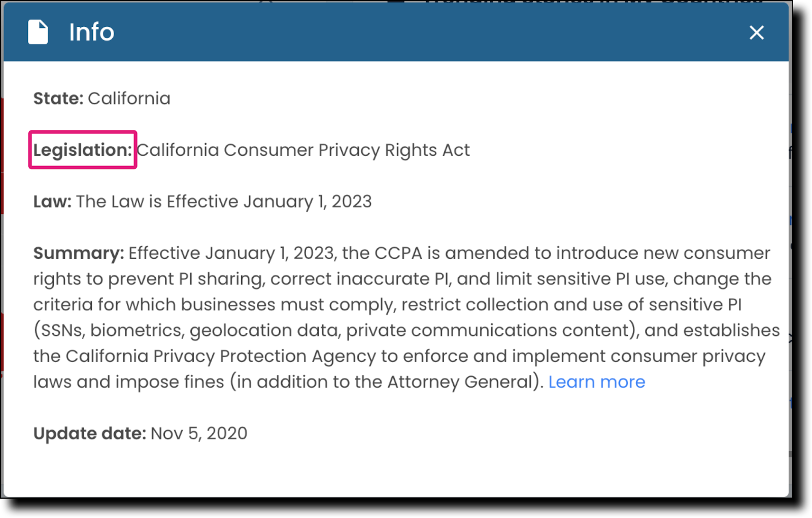Close the Info dialog
This screenshot has height=518, width=812.
756,32
